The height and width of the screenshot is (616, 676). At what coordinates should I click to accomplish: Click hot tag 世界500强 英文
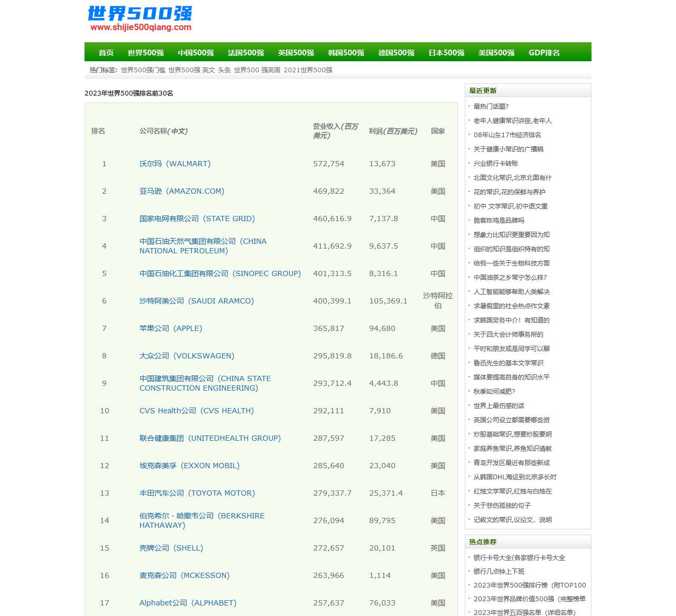coord(192,70)
